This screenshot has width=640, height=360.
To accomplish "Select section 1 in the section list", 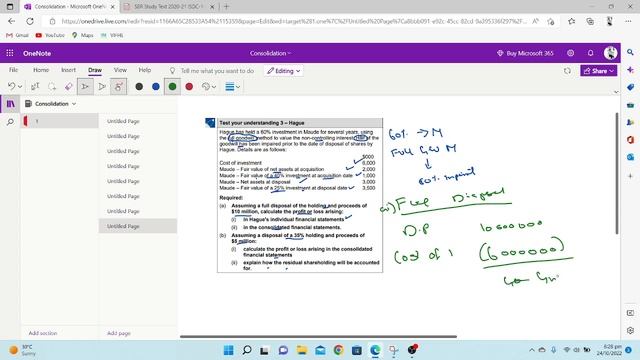I will [x=60, y=121].
